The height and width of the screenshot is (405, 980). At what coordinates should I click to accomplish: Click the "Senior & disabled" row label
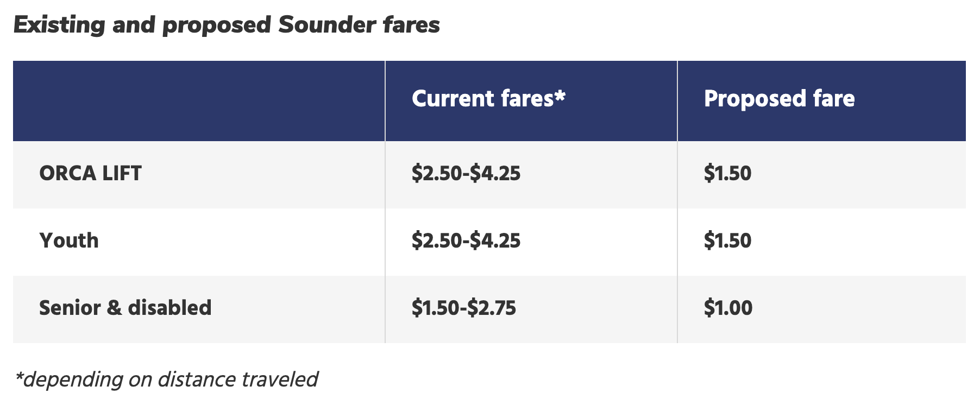125,308
